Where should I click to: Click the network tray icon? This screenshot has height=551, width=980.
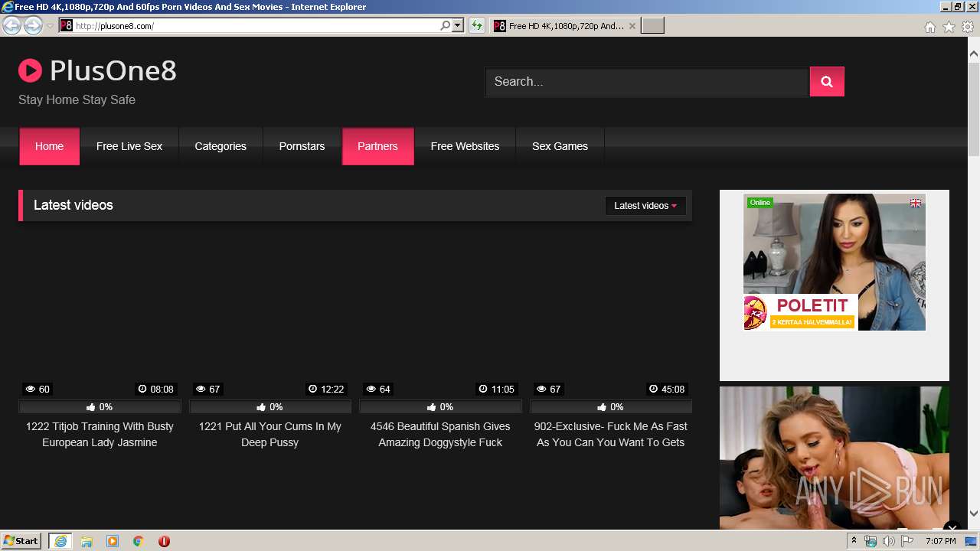coord(871,541)
